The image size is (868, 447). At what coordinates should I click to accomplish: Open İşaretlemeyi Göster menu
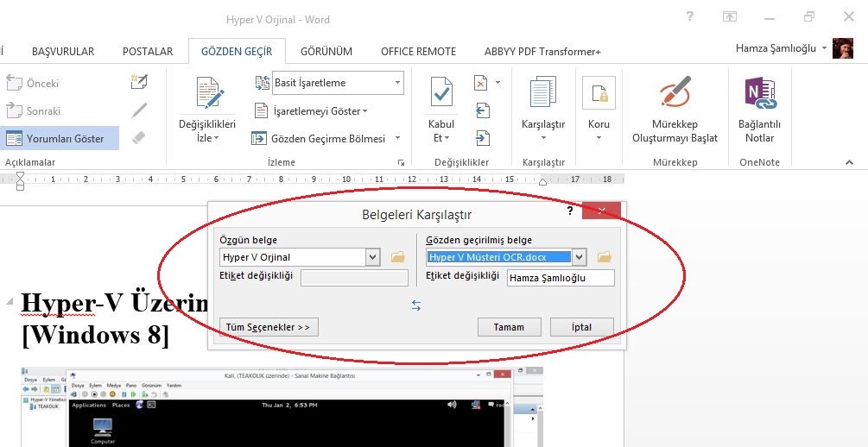point(311,111)
